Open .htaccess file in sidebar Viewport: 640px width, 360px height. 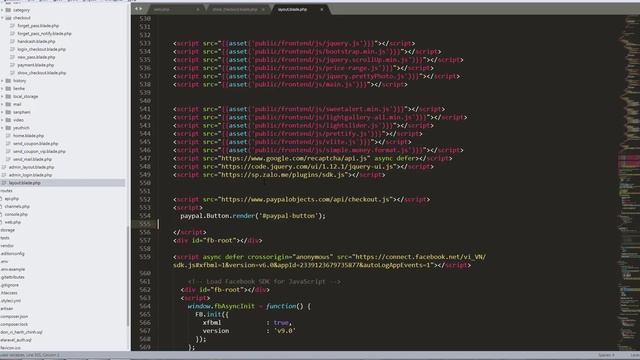9,293
